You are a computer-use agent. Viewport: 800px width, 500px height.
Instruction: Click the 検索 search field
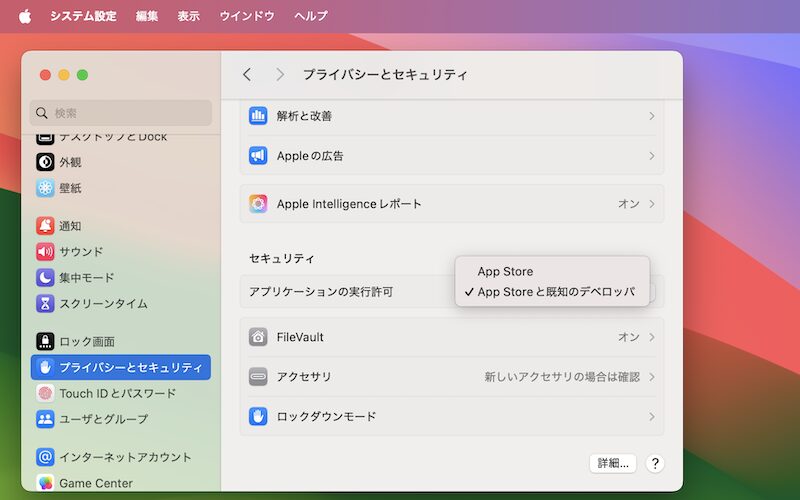click(x=121, y=113)
